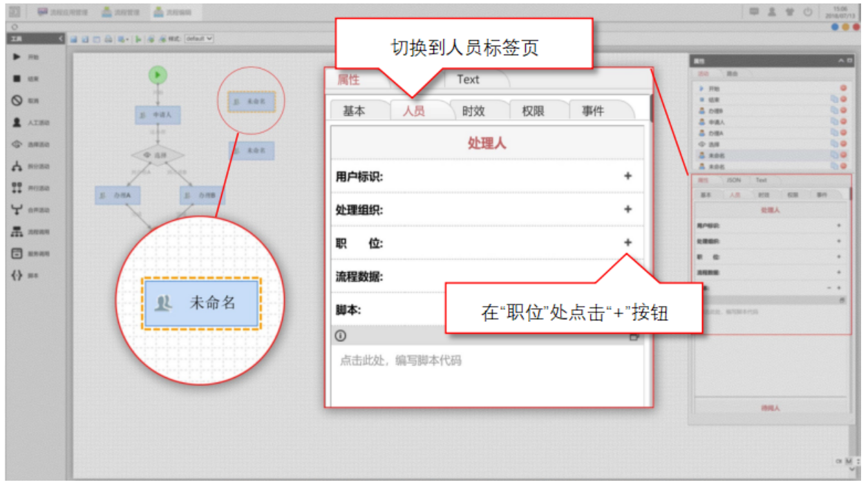868x489 pixels.
Task: Open the 权限 tab in magnified panel
Action: (x=533, y=111)
